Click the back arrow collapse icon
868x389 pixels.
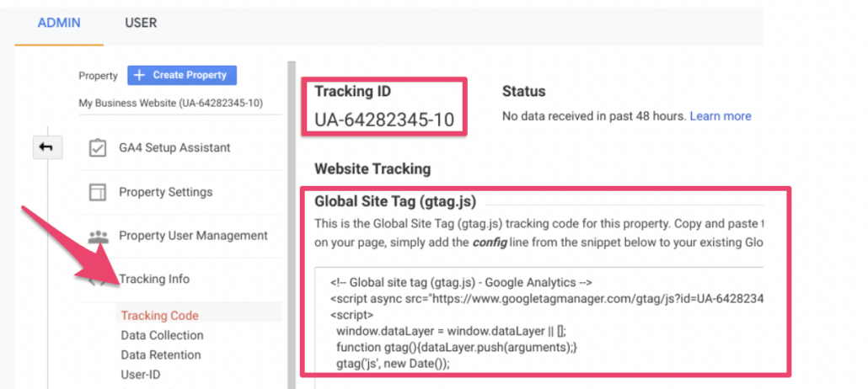[x=46, y=147]
